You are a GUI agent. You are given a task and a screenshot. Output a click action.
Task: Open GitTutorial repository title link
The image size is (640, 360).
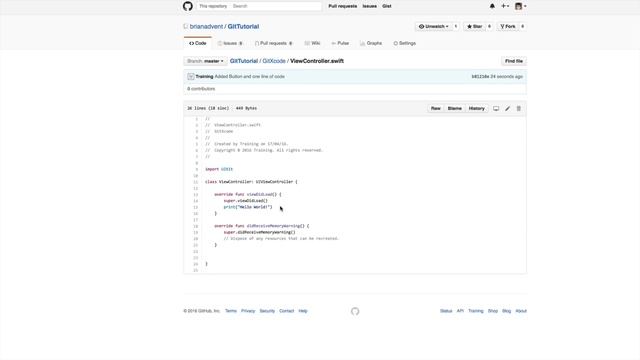[243, 27]
